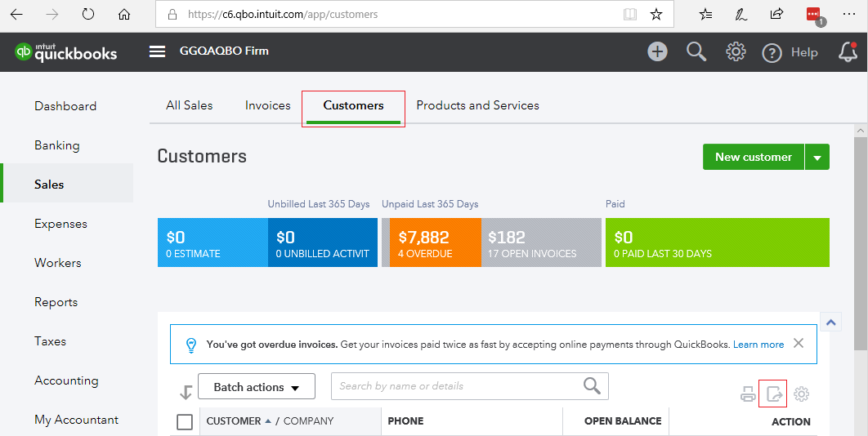The width and height of the screenshot is (868, 436).
Task: Open reading view book icon
Action: coord(630,15)
